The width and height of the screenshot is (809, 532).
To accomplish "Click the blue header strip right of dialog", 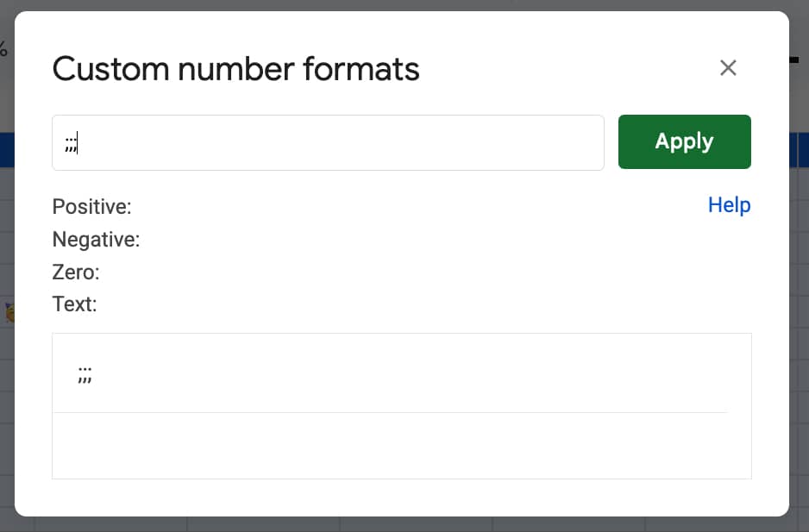I will point(799,150).
